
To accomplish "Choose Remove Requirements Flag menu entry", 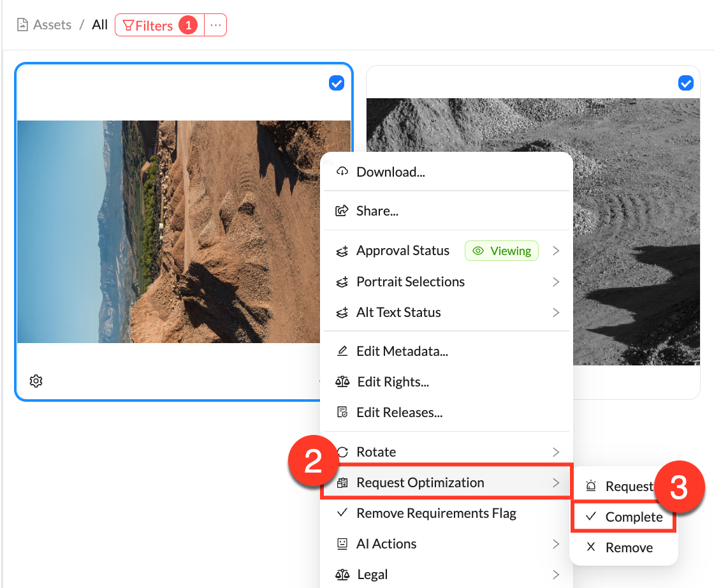I will (x=436, y=513).
